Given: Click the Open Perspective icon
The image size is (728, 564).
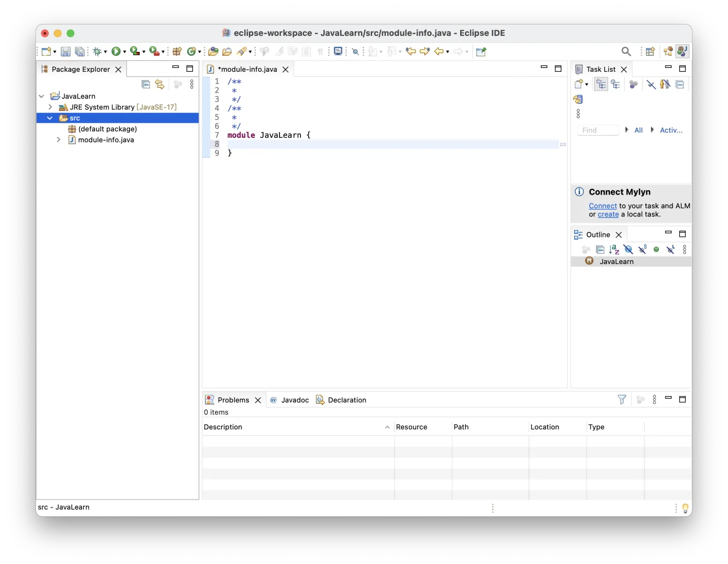Looking at the screenshot, I should 650,51.
